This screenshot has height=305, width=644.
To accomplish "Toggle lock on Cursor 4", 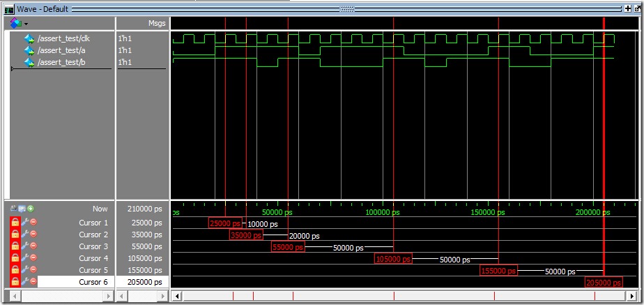I will tap(15, 258).
